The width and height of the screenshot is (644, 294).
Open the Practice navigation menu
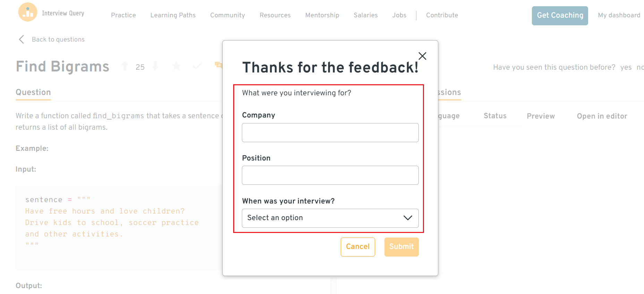(123, 15)
